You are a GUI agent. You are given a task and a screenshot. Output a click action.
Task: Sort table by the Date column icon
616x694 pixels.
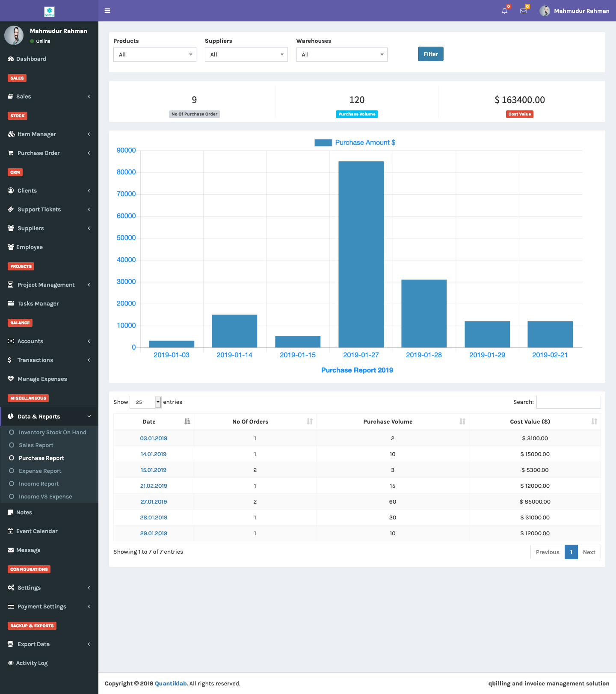tap(187, 421)
